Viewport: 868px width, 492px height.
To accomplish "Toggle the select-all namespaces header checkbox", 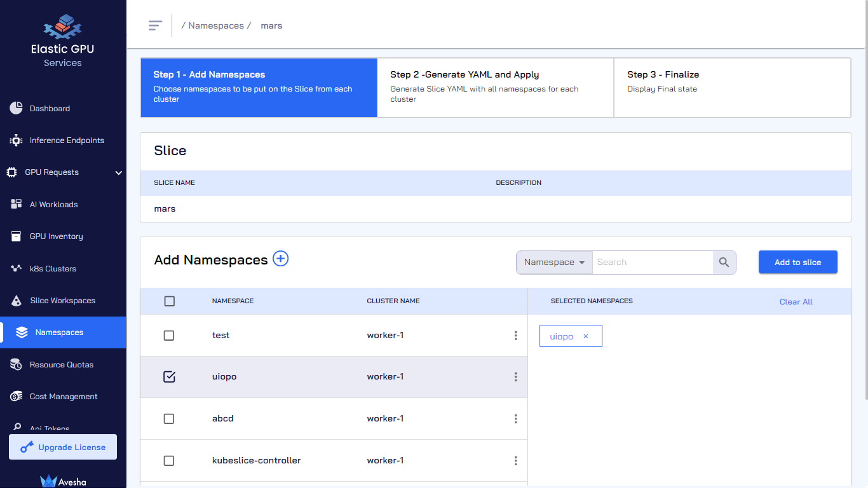I will click(169, 301).
